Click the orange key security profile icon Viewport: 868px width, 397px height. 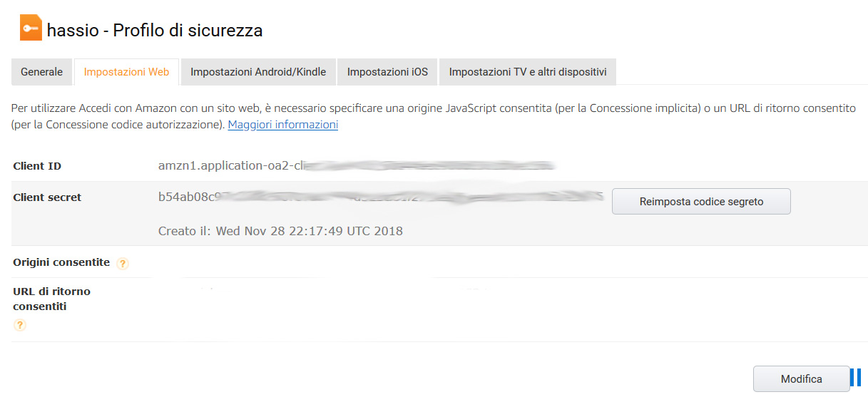click(31, 29)
